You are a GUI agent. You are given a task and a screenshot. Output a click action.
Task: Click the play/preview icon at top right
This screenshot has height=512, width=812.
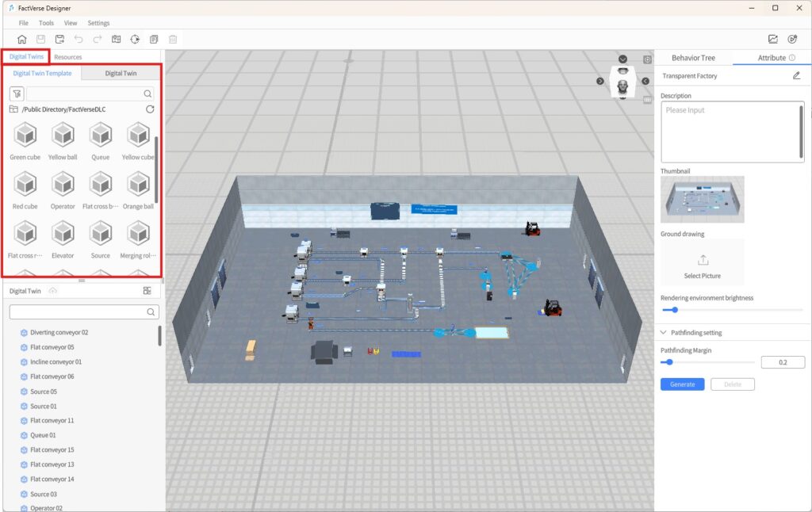[792, 39]
